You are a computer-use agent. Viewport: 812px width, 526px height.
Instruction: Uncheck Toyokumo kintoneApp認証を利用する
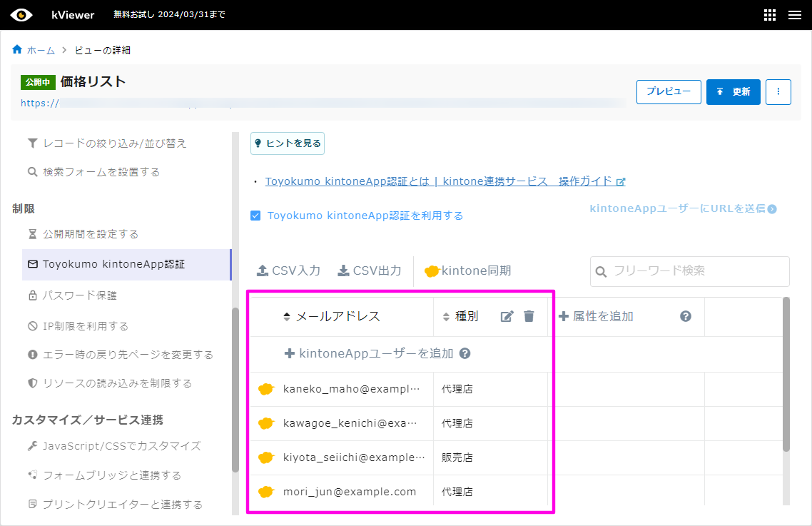click(x=255, y=215)
